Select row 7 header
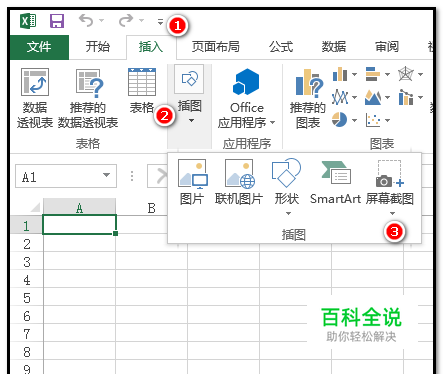 (x=27, y=333)
